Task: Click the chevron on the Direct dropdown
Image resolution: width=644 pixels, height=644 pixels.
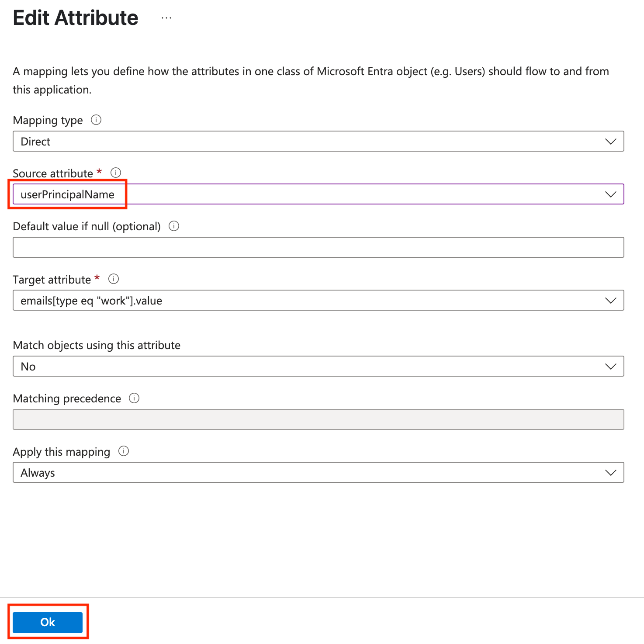Action: [610, 141]
